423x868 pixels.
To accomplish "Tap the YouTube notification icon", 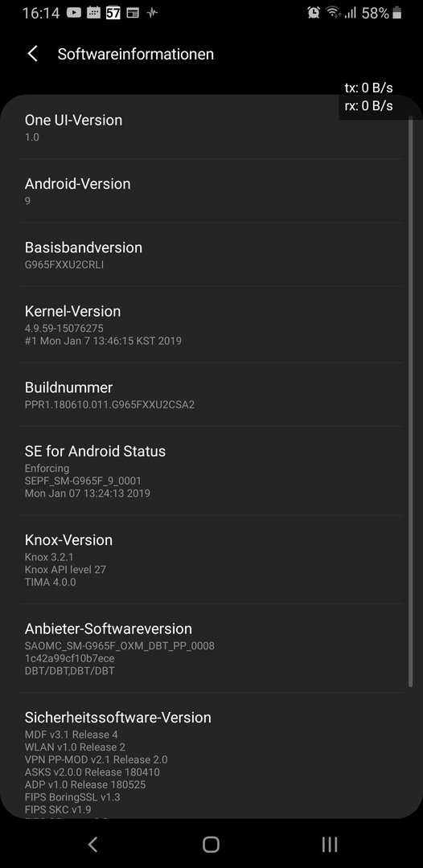I will pyautogui.click(x=74, y=13).
